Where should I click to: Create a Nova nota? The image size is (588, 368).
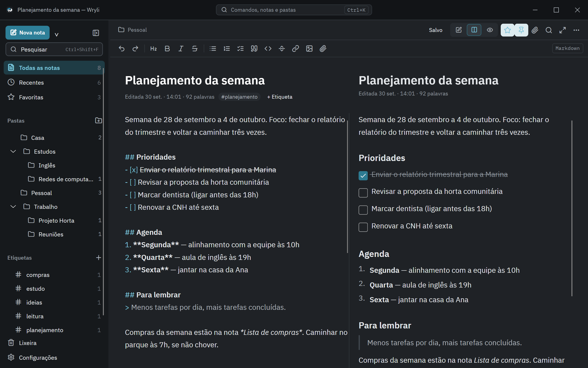pos(28,33)
